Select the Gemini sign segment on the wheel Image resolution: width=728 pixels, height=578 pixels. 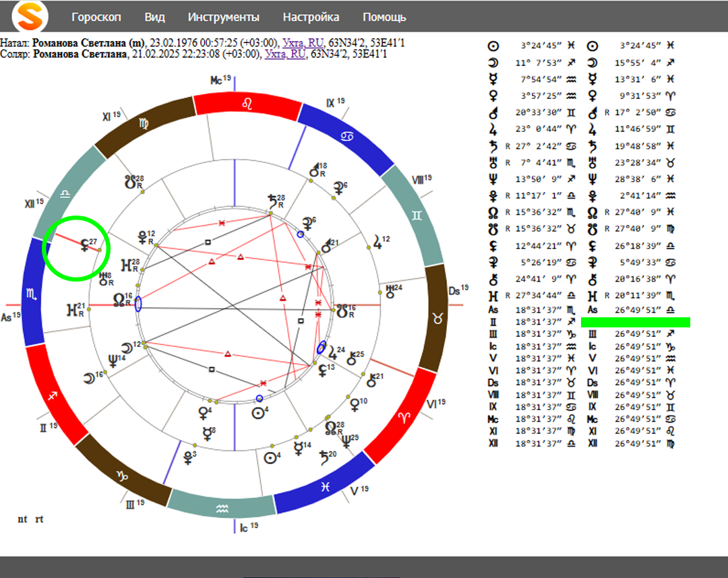pos(417,216)
